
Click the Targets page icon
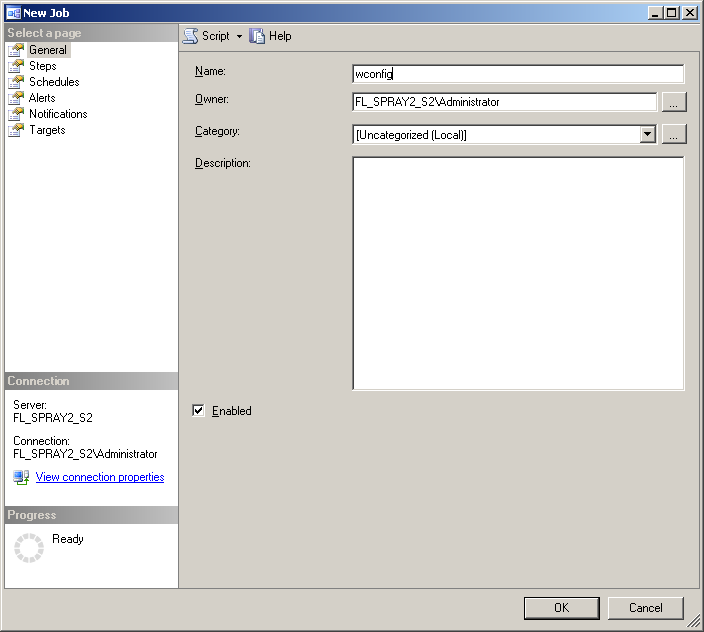pyautogui.click(x=16, y=130)
